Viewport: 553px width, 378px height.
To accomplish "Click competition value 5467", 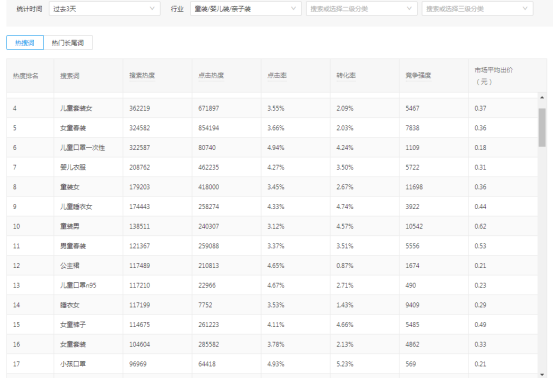I will 413,108.
